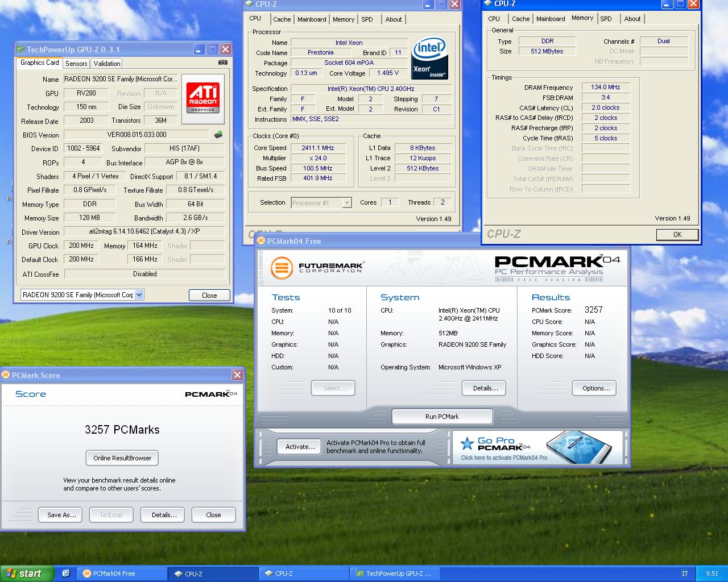
Task: Click the Code Name value Prestonia
Action: click(x=321, y=52)
